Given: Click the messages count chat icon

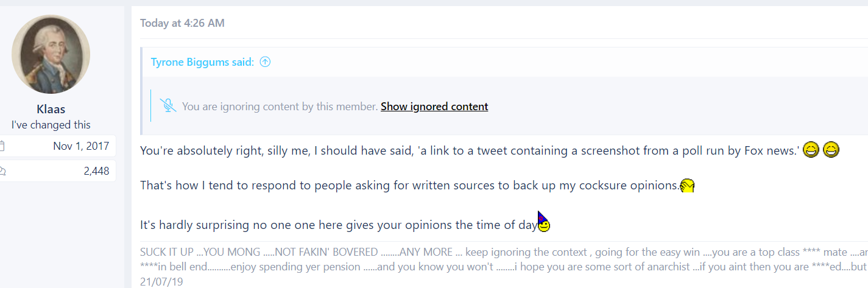Looking at the screenshot, I should [x=2, y=171].
